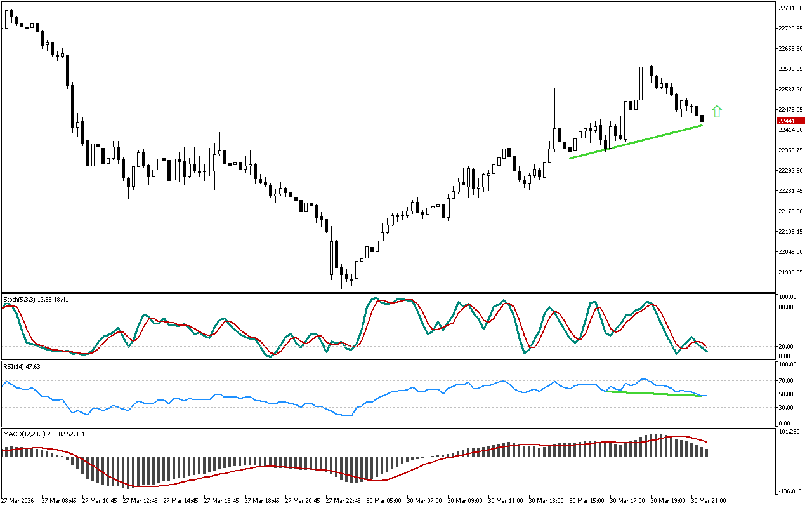Click the 30 Mar 21:00 time label

(708, 500)
